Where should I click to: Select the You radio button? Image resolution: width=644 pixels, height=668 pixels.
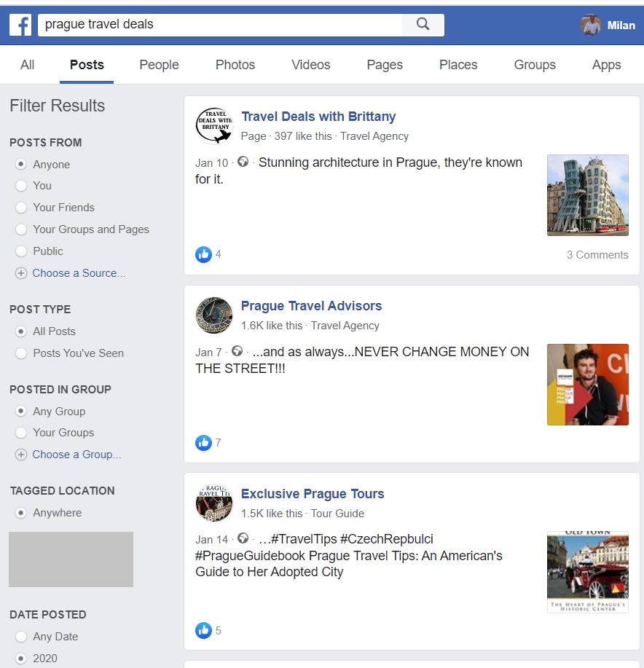(21, 186)
